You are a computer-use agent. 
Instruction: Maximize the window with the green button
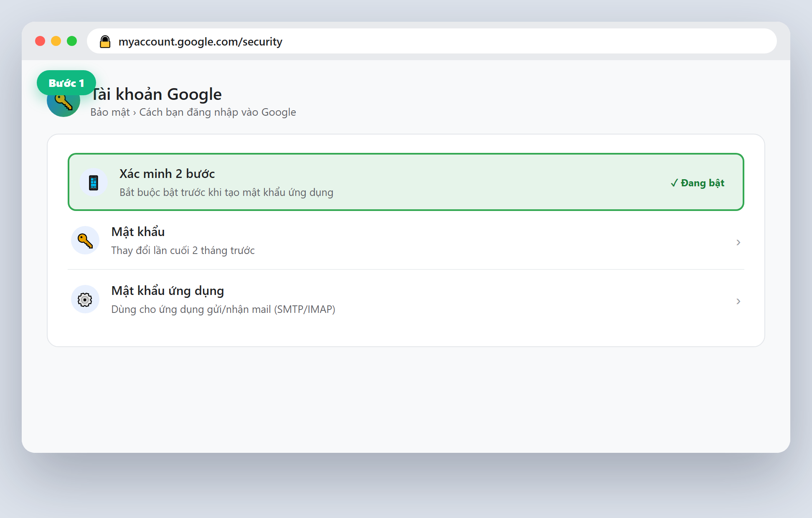(x=72, y=41)
